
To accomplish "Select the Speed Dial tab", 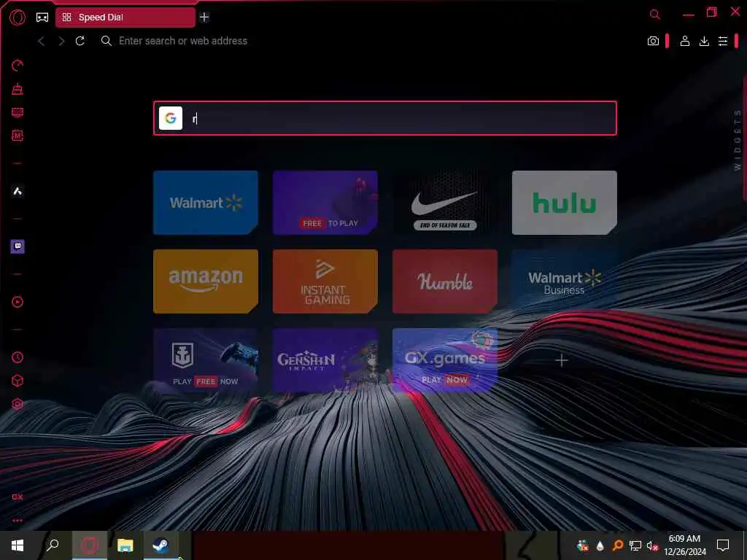I will [x=125, y=17].
